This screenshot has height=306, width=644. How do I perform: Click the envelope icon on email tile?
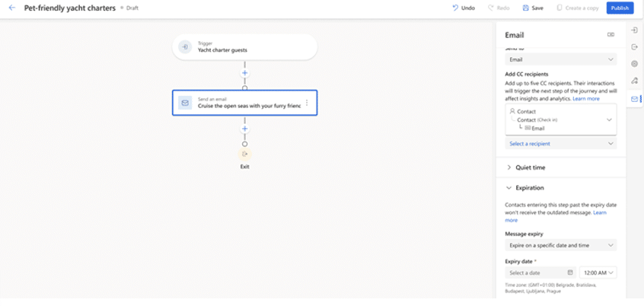point(185,103)
